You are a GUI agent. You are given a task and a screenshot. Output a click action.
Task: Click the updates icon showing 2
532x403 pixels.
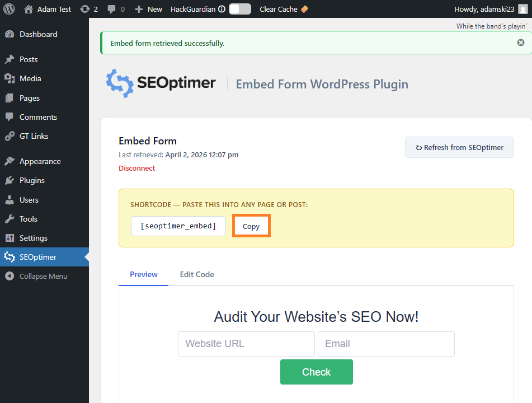[x=84, y=9]
